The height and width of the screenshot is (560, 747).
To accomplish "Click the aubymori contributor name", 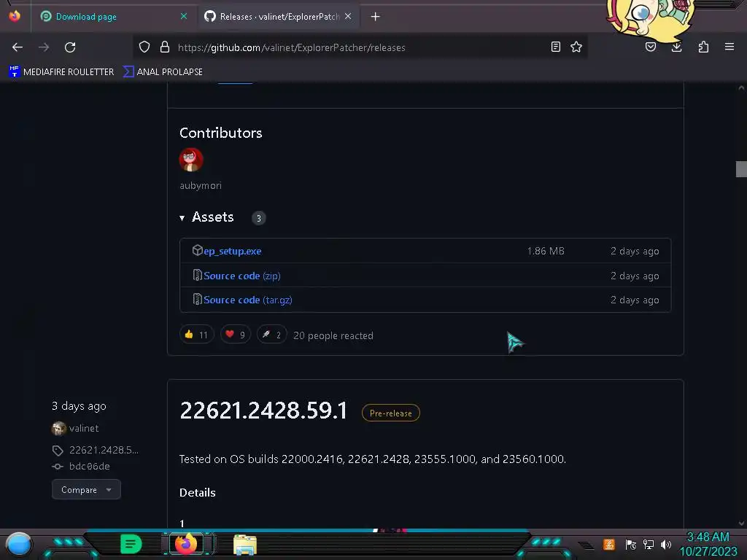I will (201, 186).
